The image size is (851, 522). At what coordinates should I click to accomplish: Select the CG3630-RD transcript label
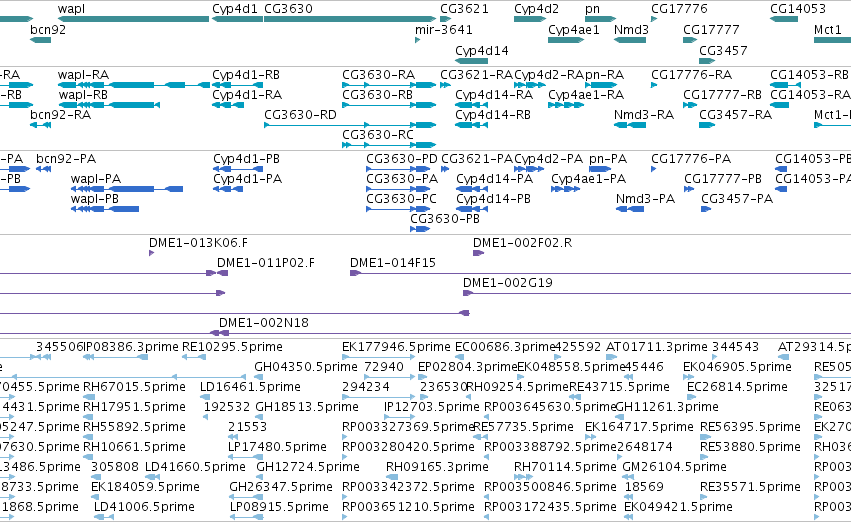coord(300,115)
